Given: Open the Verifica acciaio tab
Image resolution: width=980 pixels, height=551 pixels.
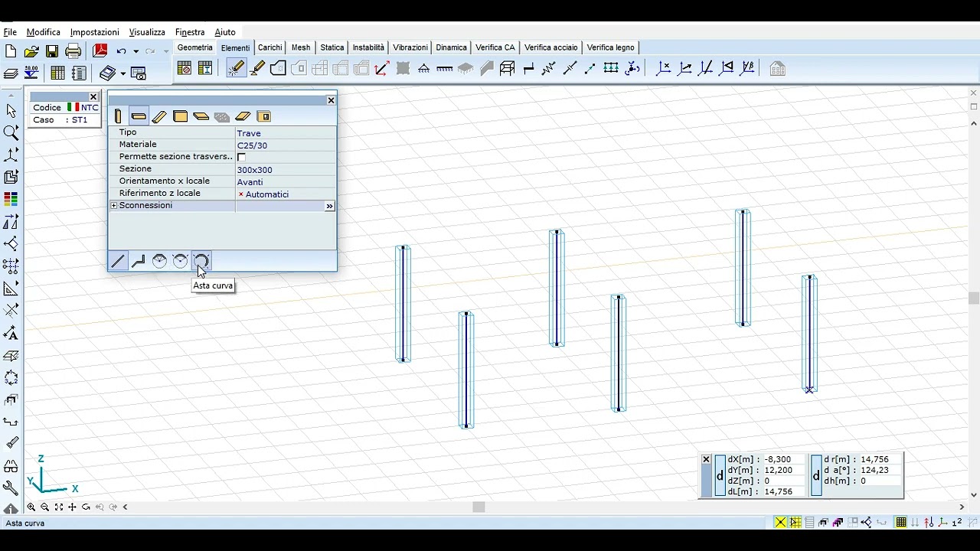Looking at the screenshot, I should (x=551, y=47).
